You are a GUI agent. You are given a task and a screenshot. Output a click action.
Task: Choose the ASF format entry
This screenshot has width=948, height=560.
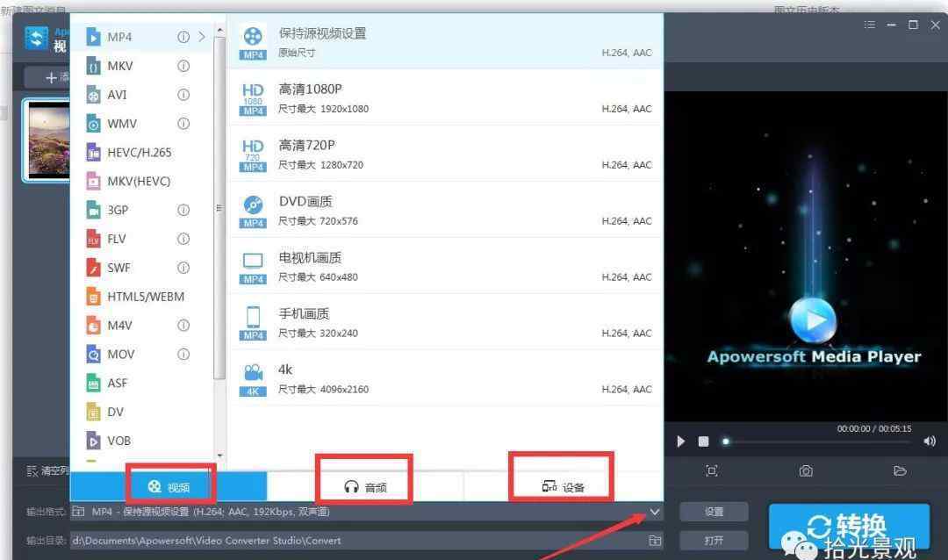[141, 384]
